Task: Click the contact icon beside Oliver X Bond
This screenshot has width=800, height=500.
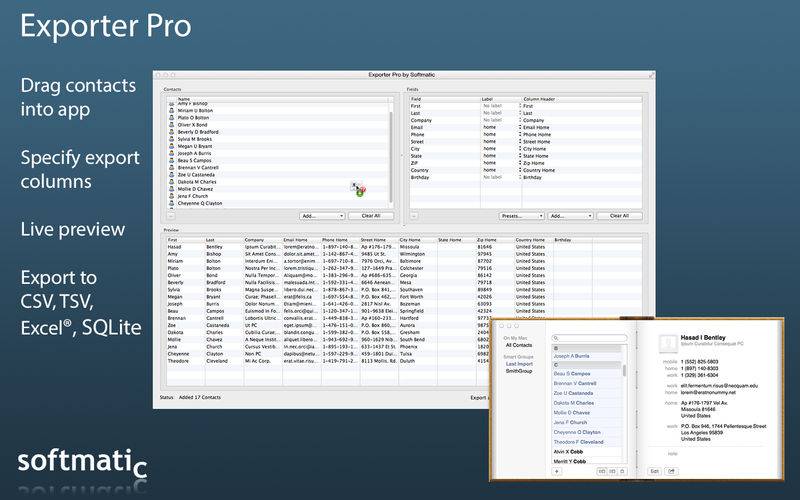Action: [x=171, y=124]
